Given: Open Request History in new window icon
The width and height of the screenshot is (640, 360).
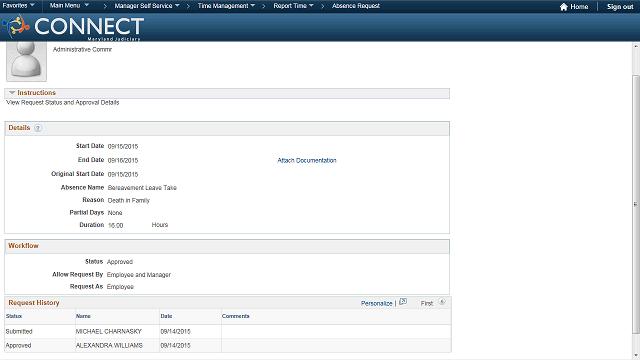Looking at the screenshot, I should pos(403,302).
